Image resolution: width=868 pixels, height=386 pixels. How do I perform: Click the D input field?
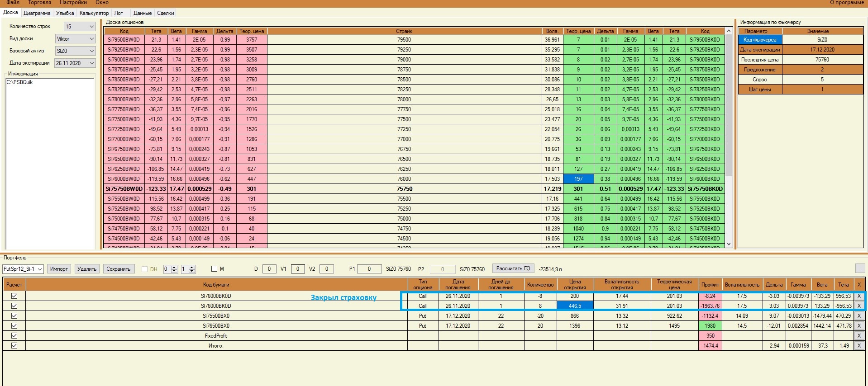pyautogui.click(x=269, y=269)
